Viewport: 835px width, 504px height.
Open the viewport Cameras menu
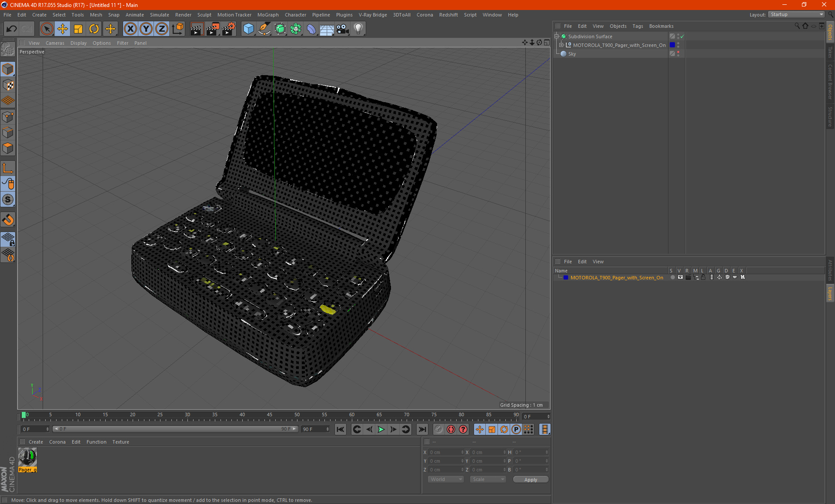coord(55,43)
